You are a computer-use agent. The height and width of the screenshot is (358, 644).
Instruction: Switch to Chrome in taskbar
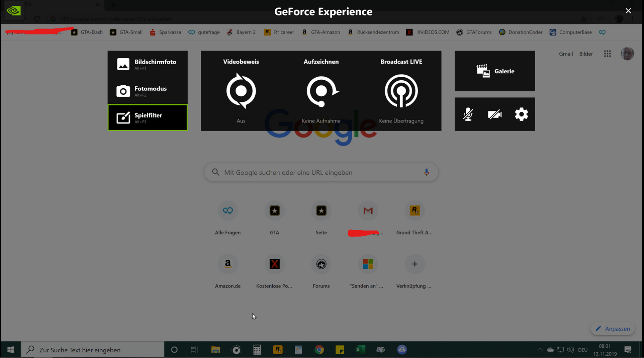(319, 350)
